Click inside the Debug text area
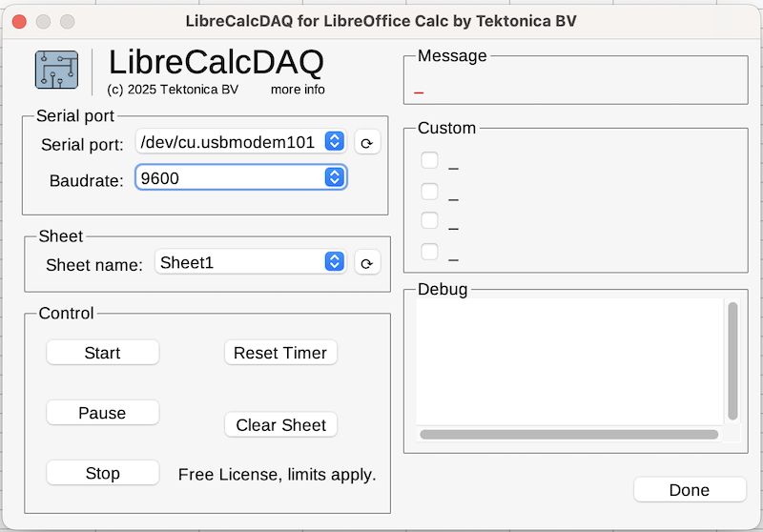763x532 pixels. point(569,361)
